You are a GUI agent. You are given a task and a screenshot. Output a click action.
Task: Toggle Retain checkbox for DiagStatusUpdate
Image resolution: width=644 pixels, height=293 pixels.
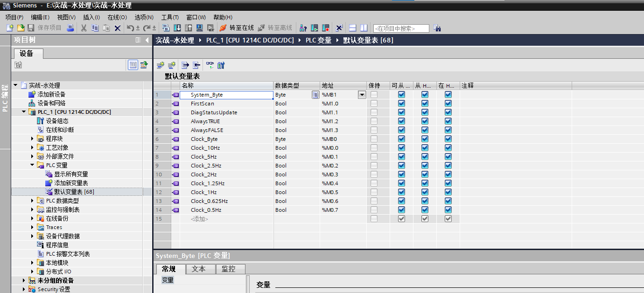374,112
